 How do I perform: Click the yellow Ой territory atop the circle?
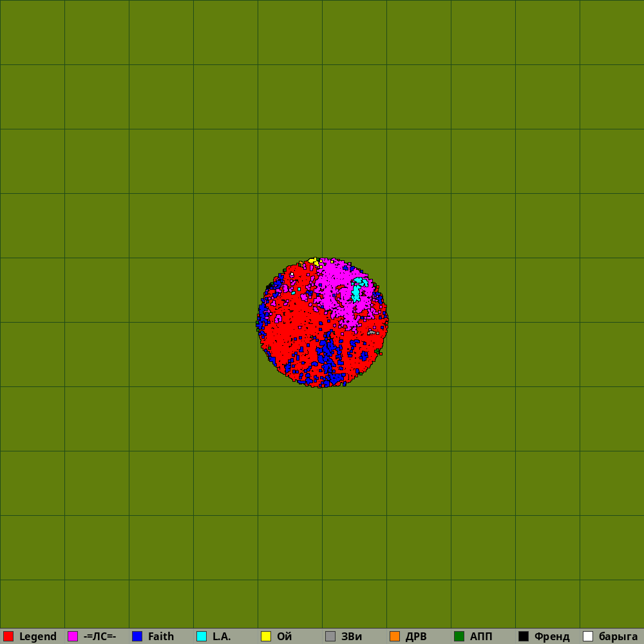click(x=314, y=261)
